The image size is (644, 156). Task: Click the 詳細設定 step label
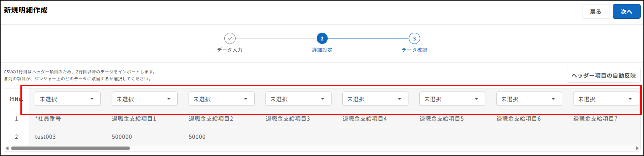pos(322,50)
